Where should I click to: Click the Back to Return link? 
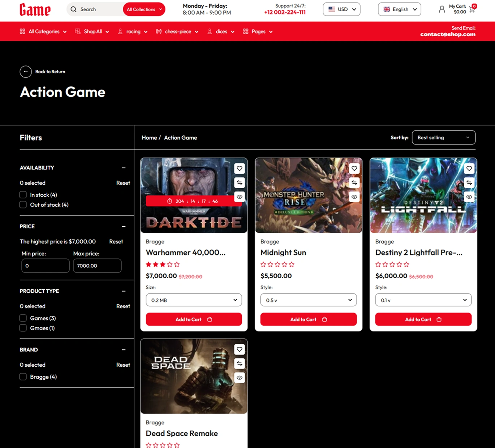[x=50, y=72]
